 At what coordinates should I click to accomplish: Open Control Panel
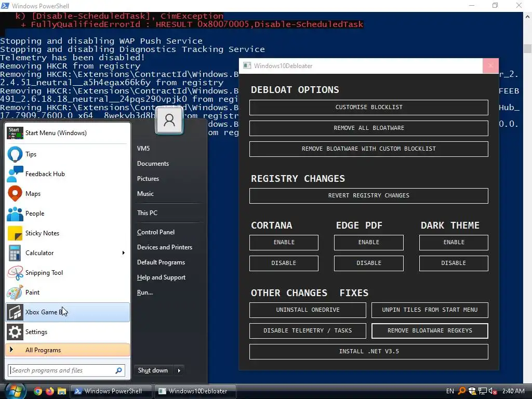[x=156, y=232]
